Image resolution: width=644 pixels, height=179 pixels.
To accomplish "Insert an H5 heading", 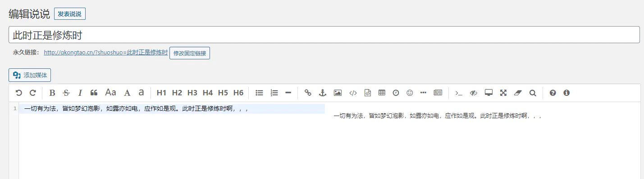I will point(223,93).
